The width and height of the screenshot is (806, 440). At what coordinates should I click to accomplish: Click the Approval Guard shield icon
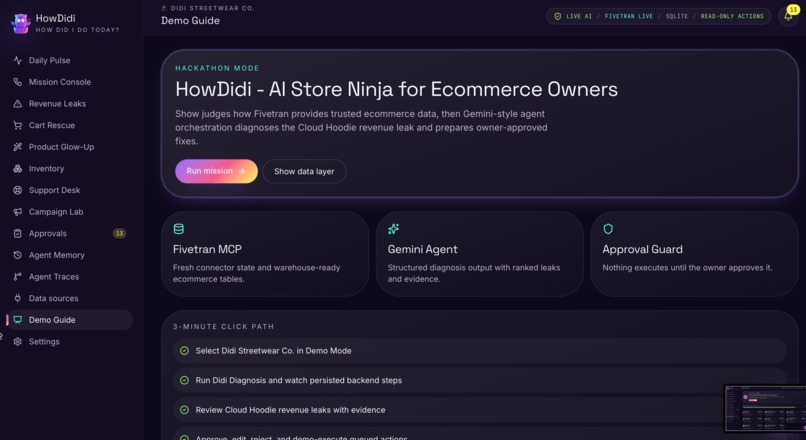[x=608, y=229]
